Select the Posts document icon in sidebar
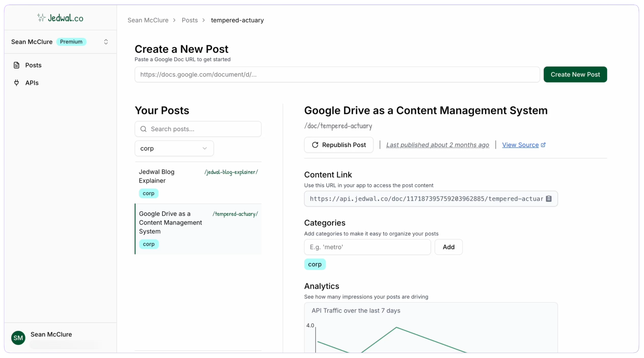Viewport: 644px width, 358px height. tap(17, 65)
